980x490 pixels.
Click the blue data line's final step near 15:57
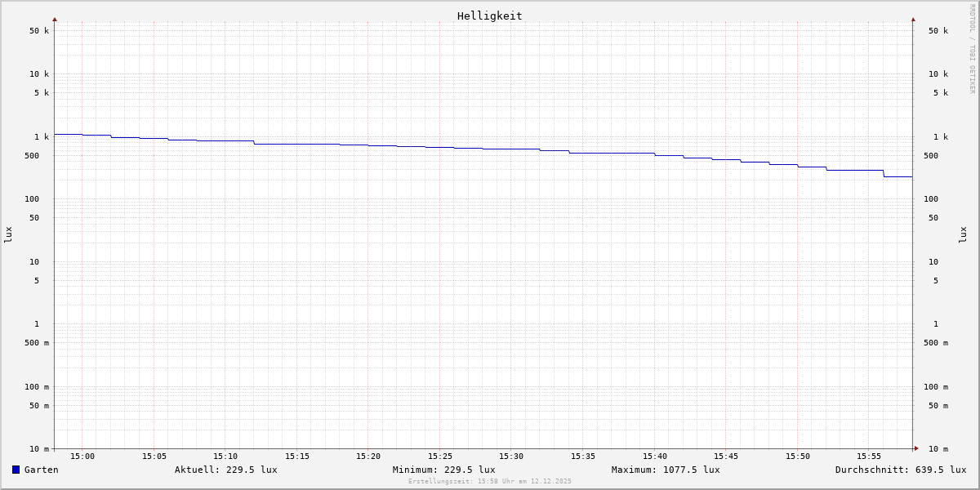point(898,176)
